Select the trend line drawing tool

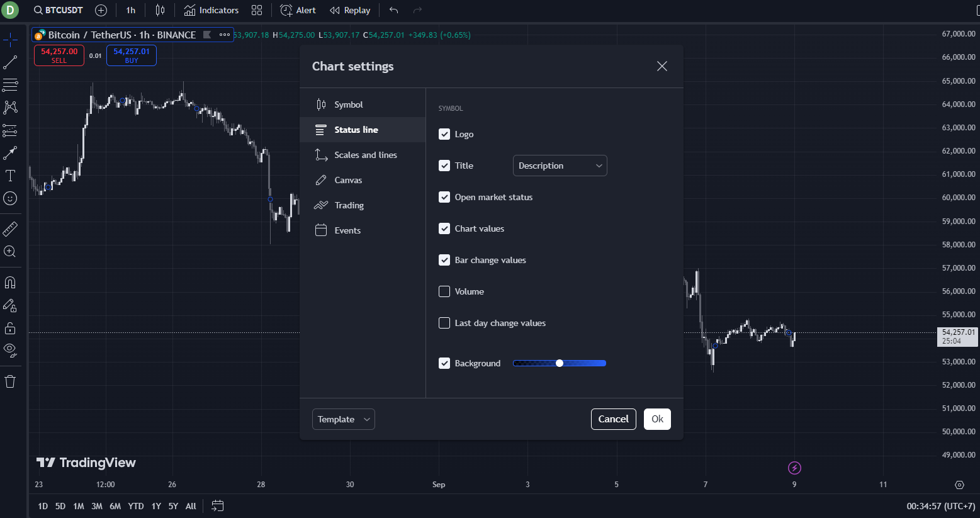click(x=10, y=62)
